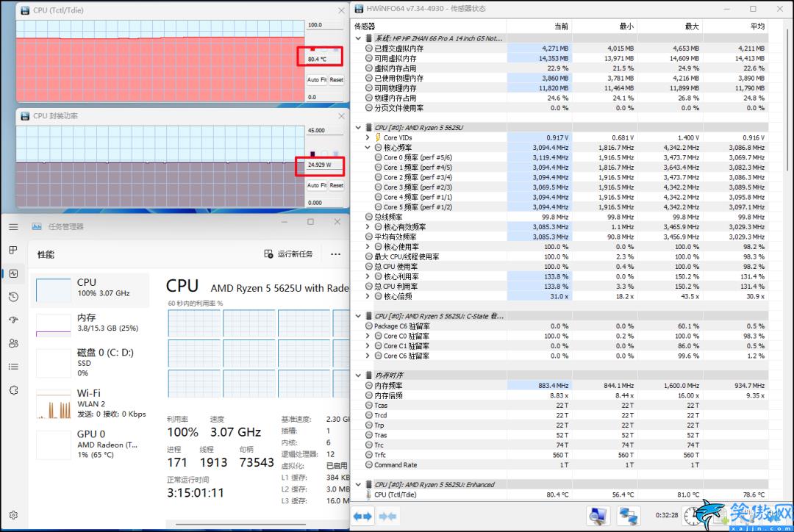
Task: Open Task Manager settings gear
Action: coord(14,515)
